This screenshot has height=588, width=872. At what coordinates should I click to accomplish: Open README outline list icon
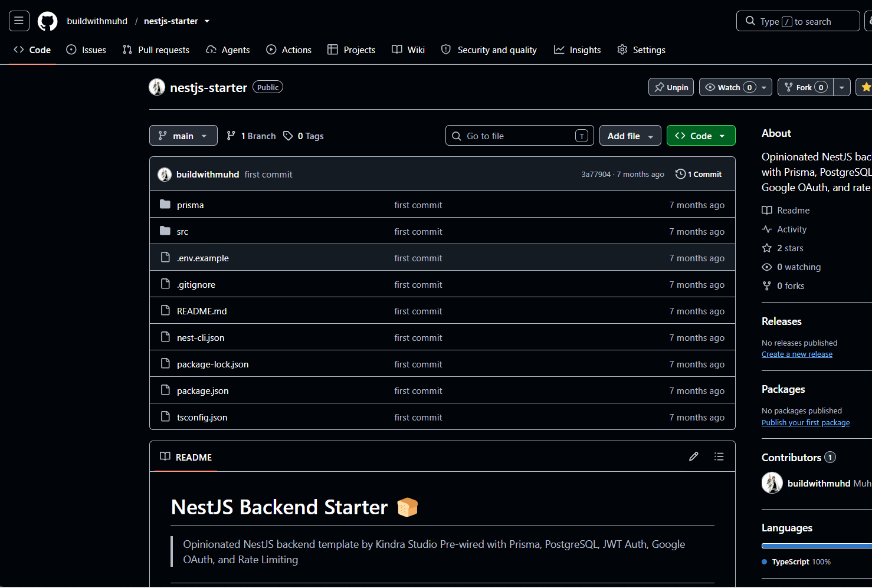pos(719,456)
